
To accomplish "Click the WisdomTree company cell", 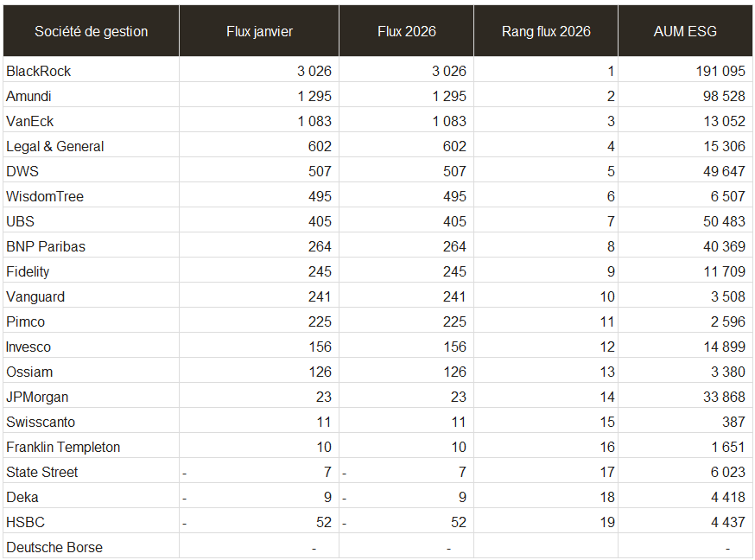I will [x=45, y=196].
